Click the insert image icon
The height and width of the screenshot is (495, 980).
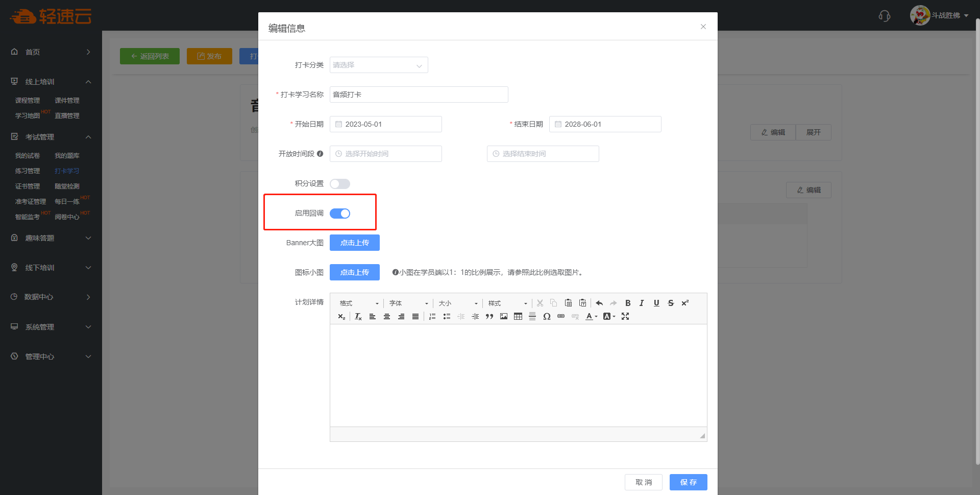pyautogui.click(x=504, y=317)
